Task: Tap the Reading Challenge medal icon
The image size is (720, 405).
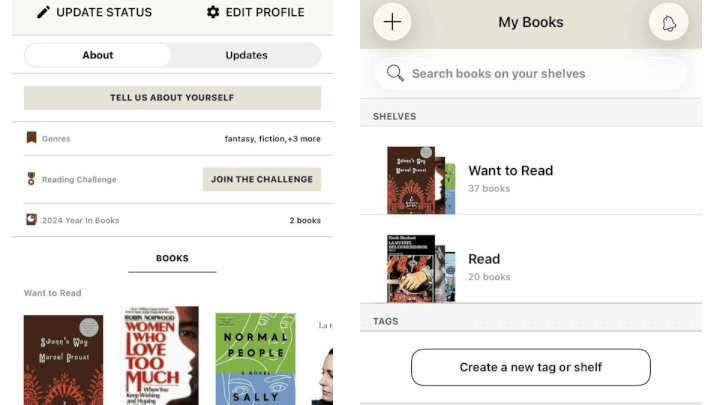Action: (x=31, y=179)
